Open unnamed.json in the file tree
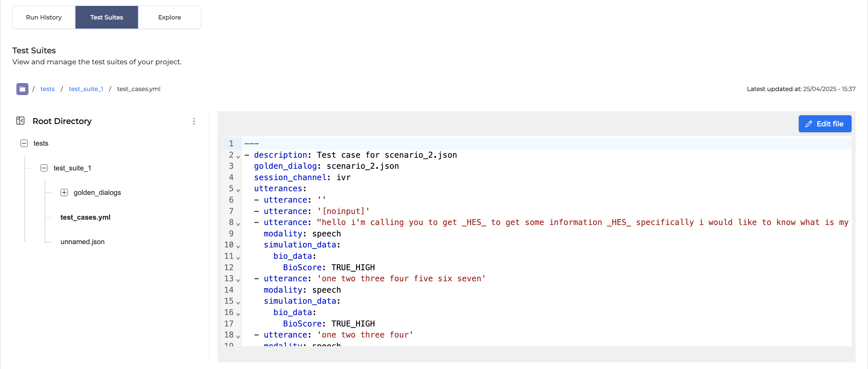Viewport: 868px width, 369px height. click(82, 242)
